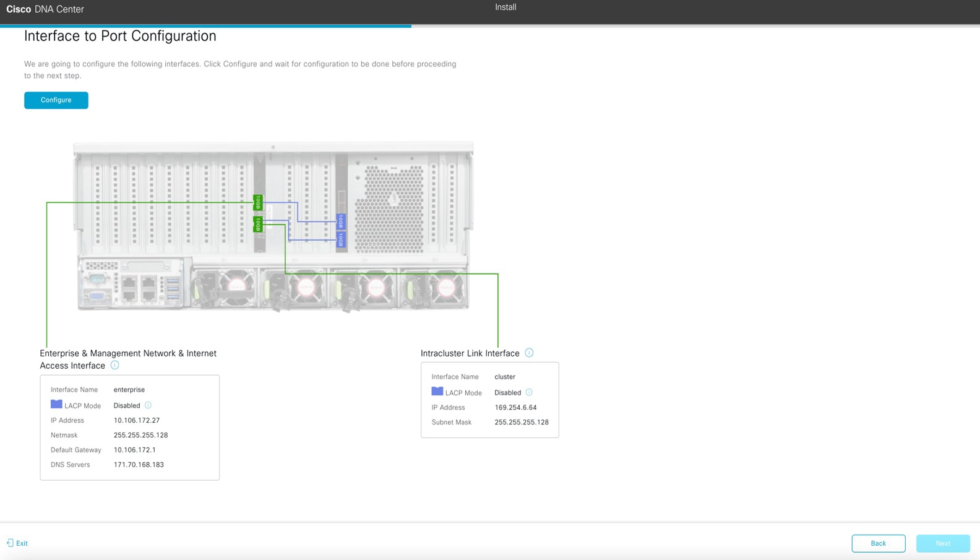Image resolution: width=980 pixels, height=560 pixels.
Task: Go back using the Back button
Action: (x=879, y=543)
